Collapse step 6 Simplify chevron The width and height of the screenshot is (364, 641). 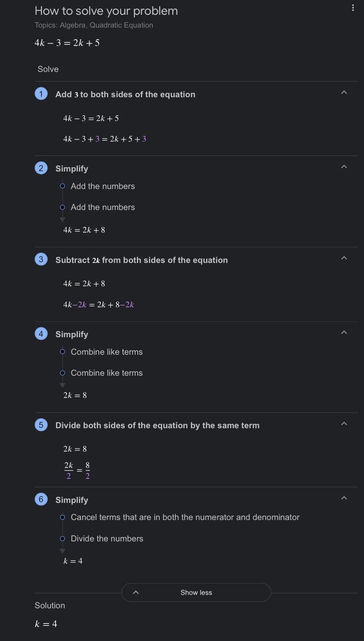(x=344, y=498)
